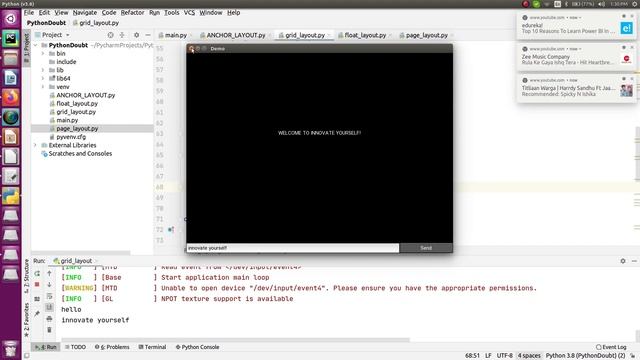
Task: Open the edureka YouTube notification
Action: 576,25
